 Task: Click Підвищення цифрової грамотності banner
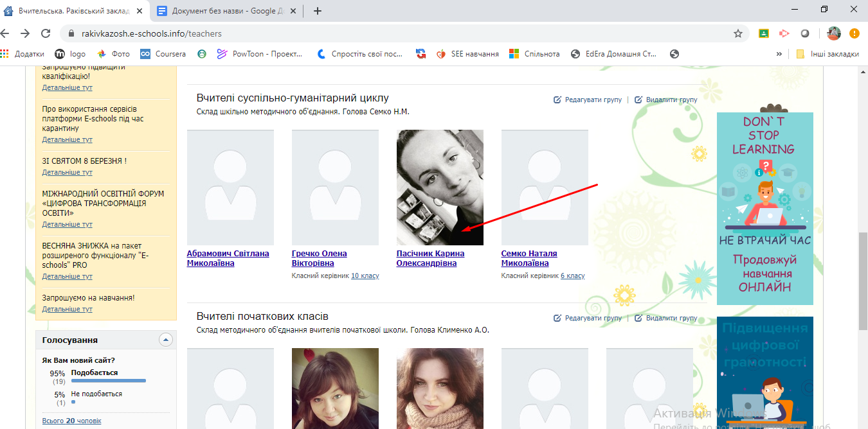(764, 372)
